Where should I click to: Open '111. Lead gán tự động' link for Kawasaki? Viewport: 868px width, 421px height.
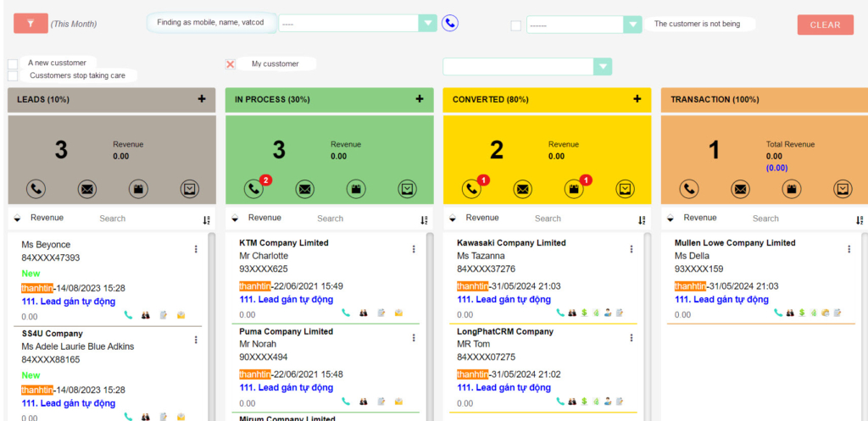coord(504,300)
